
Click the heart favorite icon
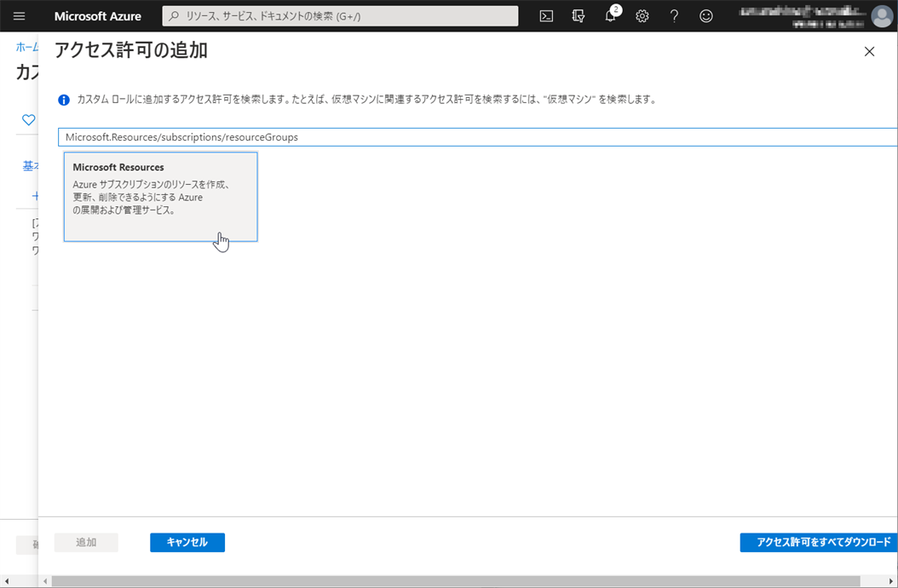[x=29, y=120]
